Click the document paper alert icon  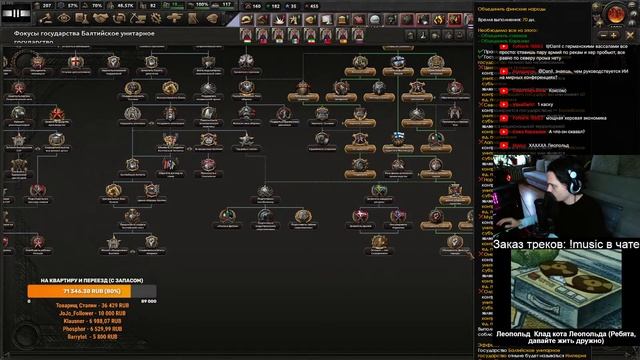coord(327,19)
